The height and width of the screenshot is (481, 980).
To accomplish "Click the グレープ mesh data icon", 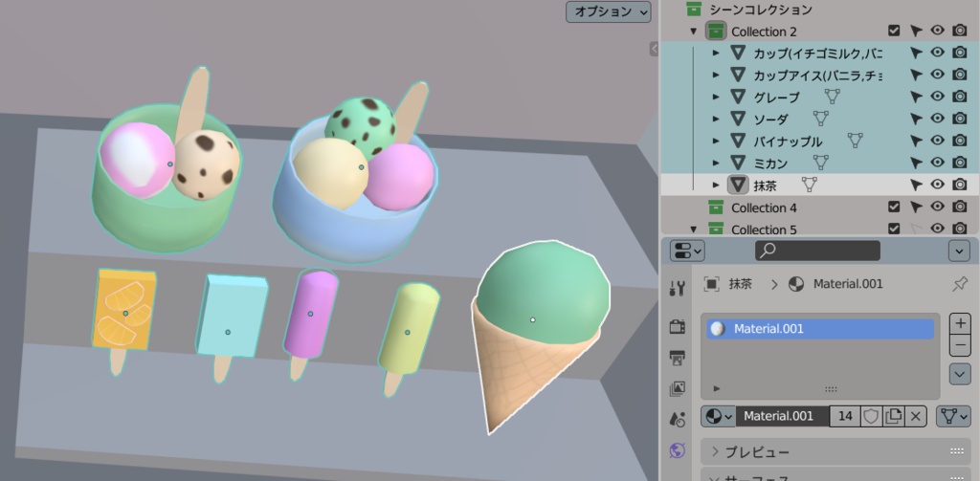I will click(832, 97).
